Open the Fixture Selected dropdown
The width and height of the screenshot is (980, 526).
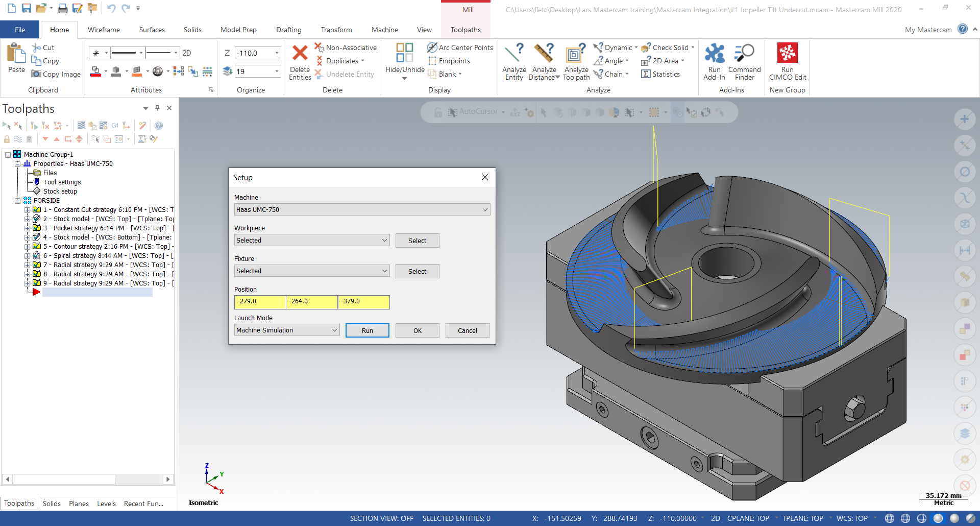coord(312,271)
